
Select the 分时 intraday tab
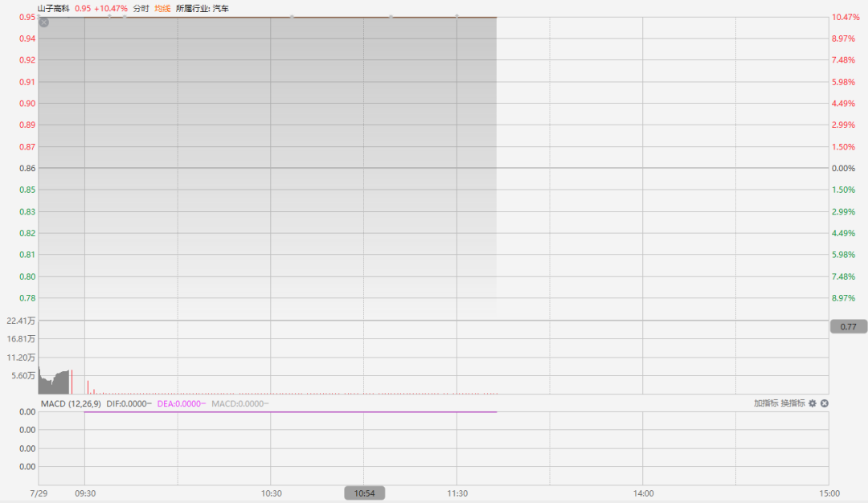[141, 8]
